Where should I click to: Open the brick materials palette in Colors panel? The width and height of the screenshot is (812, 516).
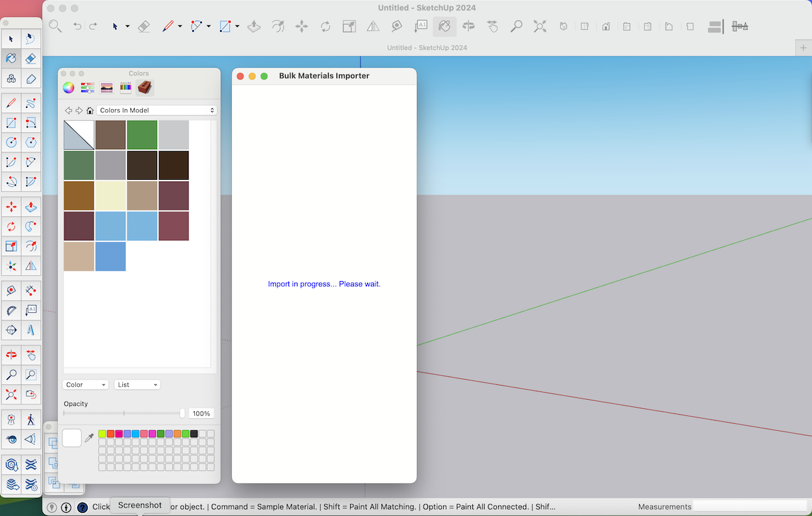[x=144, y=87]
